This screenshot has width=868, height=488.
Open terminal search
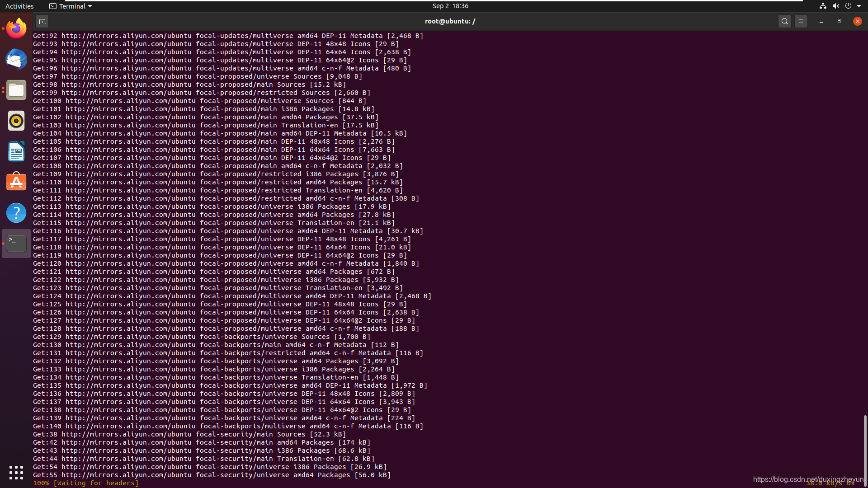click(785, 21)
